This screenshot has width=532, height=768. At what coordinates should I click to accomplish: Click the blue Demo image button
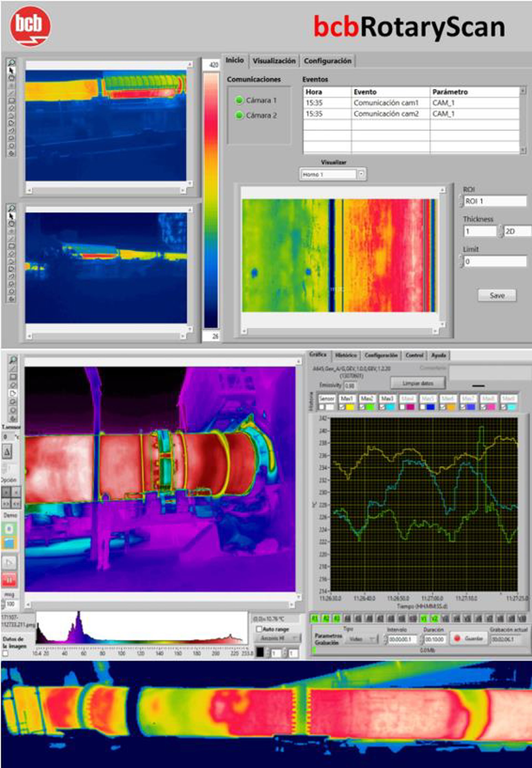point(9,543)
